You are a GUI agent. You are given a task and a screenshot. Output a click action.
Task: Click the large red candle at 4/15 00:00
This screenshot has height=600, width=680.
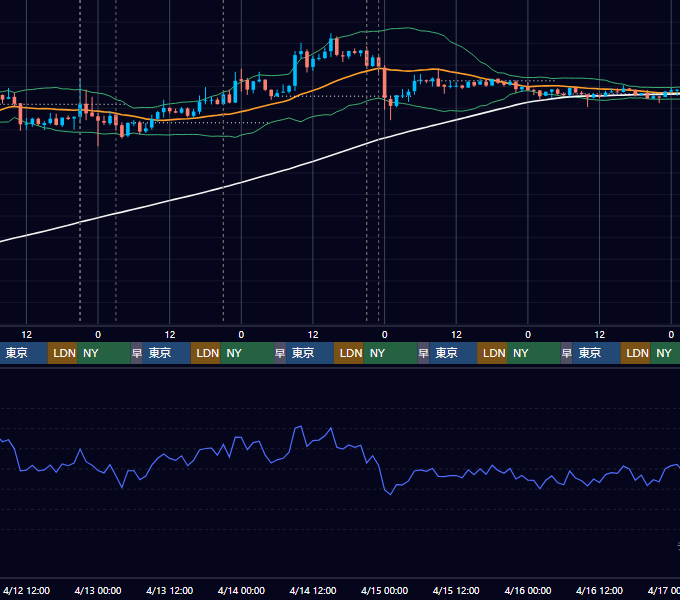(385, 82)
